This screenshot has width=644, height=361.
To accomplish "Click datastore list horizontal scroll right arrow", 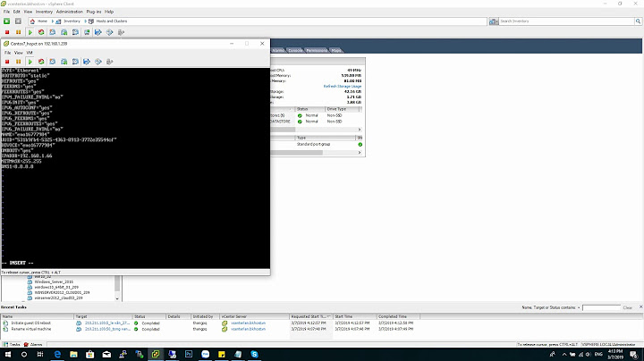I will 360,130.
